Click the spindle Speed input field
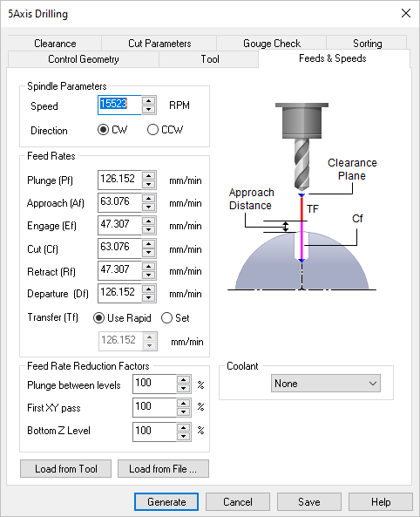Screen dimensions: 420x517 point(119,105)
